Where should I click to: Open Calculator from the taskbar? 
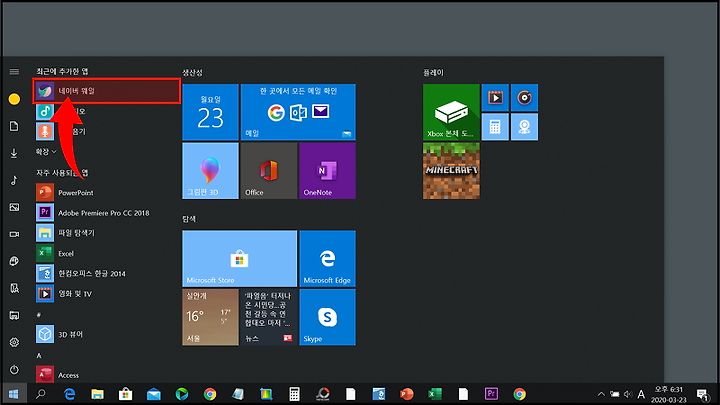click(x=294, y=394)
